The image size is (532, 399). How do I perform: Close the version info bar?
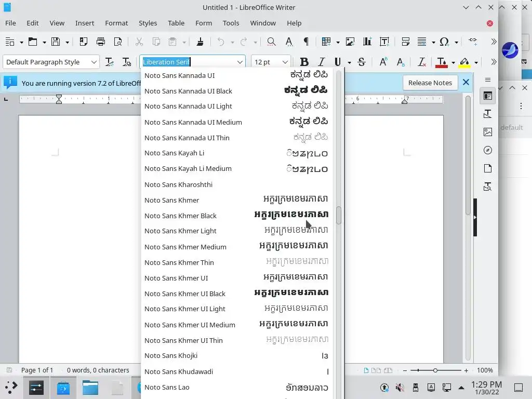click(466, 83)
